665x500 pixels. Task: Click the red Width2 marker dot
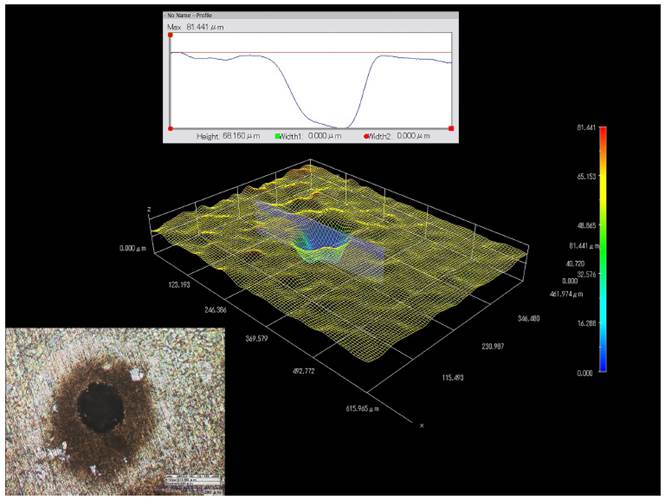367,135
